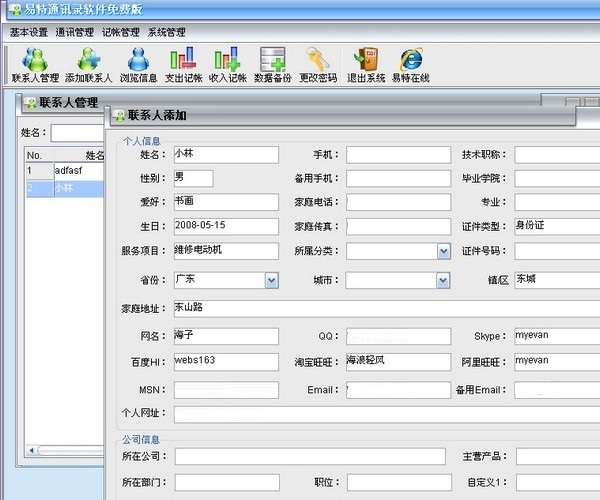Open the 系统管理 menu
The height and width of the screenshot is (500, 600).
[167, 32]
